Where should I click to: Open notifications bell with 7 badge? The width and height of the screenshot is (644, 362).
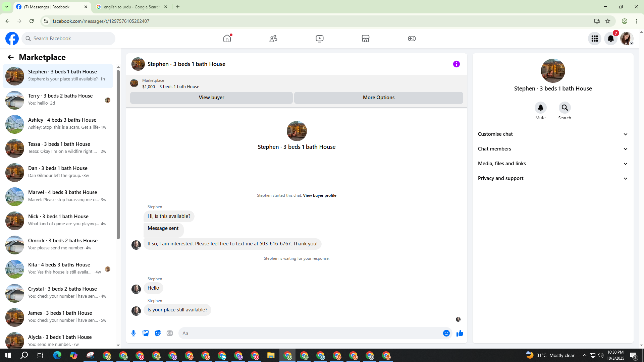611,39
